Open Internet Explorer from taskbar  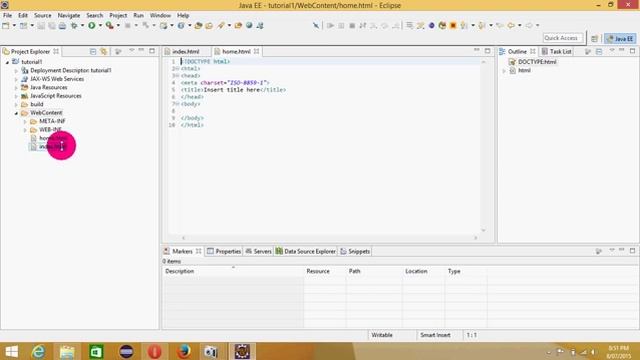click(x=38, y=351)
